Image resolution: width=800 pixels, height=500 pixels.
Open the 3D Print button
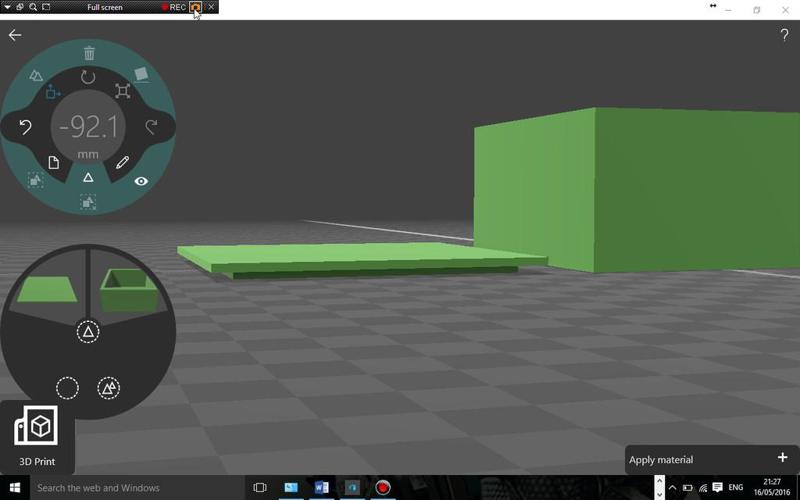point(37,437)
